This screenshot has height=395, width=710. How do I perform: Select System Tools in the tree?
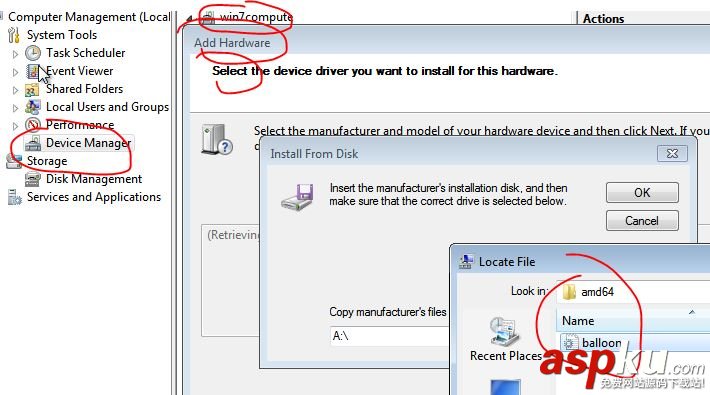click(62, 35)
